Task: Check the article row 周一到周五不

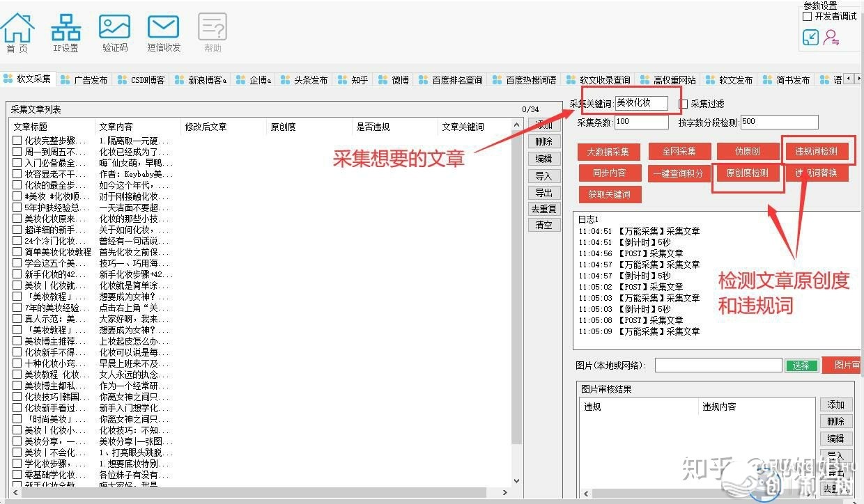Action: pos(17,152)
